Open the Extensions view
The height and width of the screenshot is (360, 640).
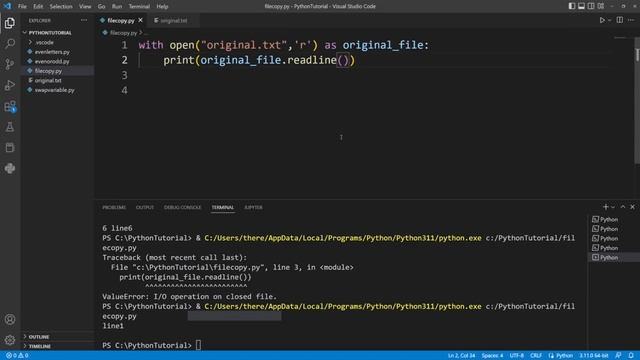[x=10, y=106]
